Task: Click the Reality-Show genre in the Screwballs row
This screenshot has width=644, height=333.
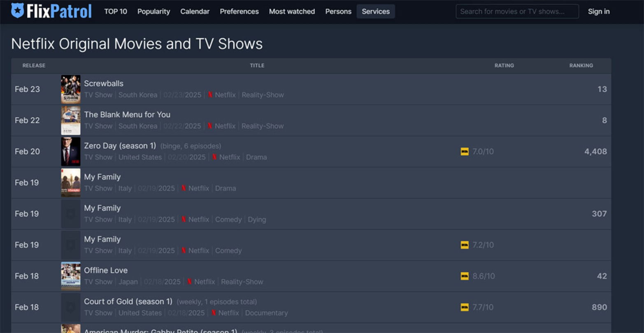Action: click(263, 95)
